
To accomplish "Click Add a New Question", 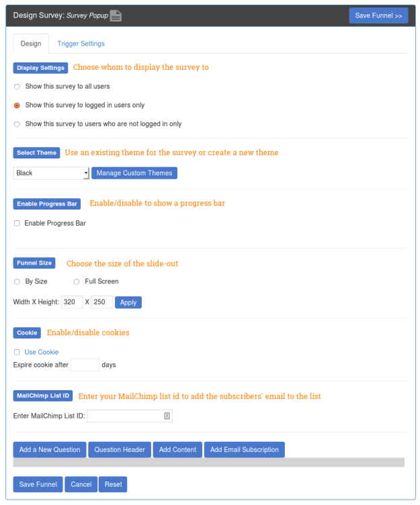I will [x=50, y=450].
